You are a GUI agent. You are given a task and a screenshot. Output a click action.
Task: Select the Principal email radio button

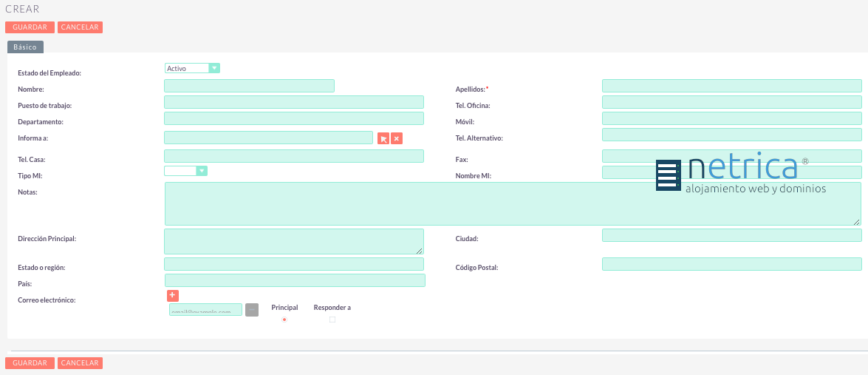point(284,320)
